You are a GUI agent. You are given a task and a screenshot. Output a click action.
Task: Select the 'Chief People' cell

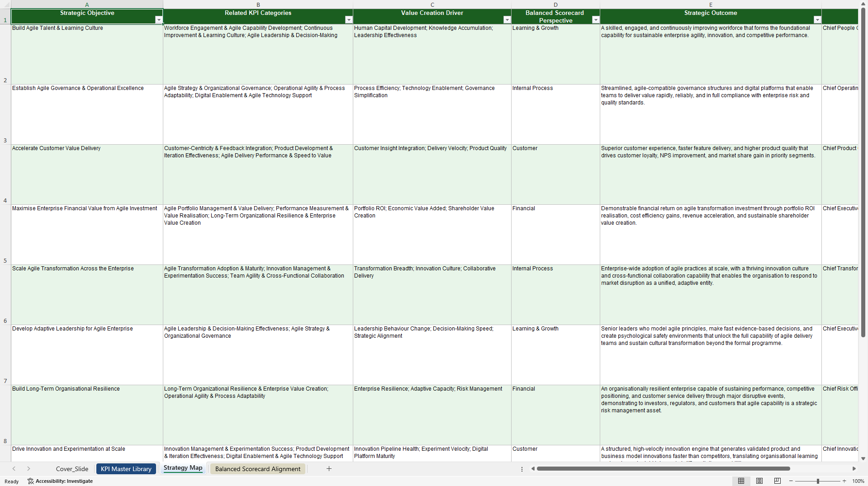(840, 54)
